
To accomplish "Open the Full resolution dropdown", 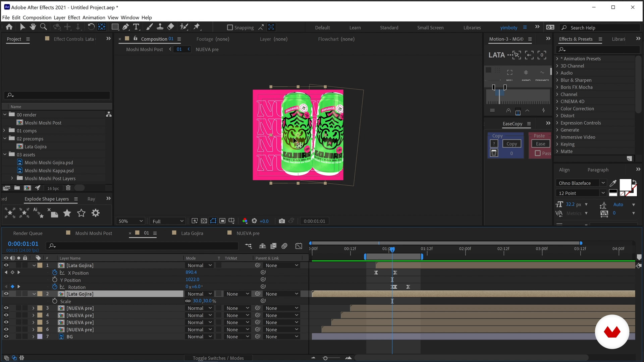I will tap(168, 221).
